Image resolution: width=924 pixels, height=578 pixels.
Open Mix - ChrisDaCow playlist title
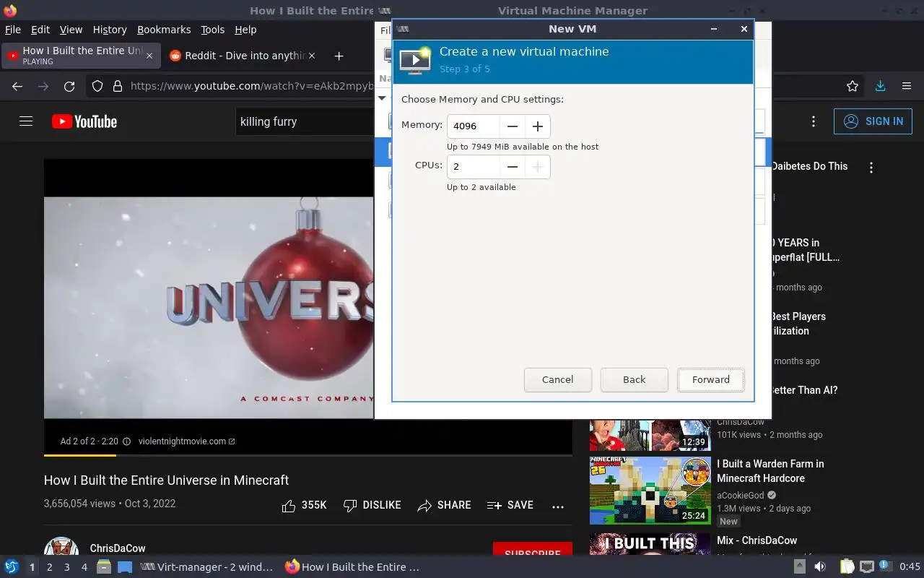click(x=757, y=540)
